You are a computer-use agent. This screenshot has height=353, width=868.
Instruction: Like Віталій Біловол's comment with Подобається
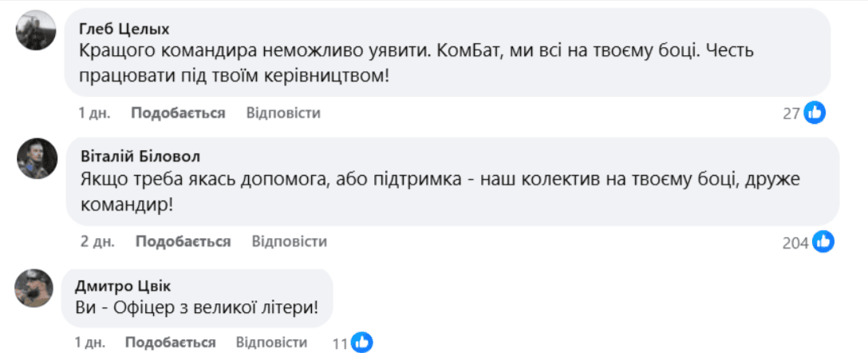(x=183, y=242)
